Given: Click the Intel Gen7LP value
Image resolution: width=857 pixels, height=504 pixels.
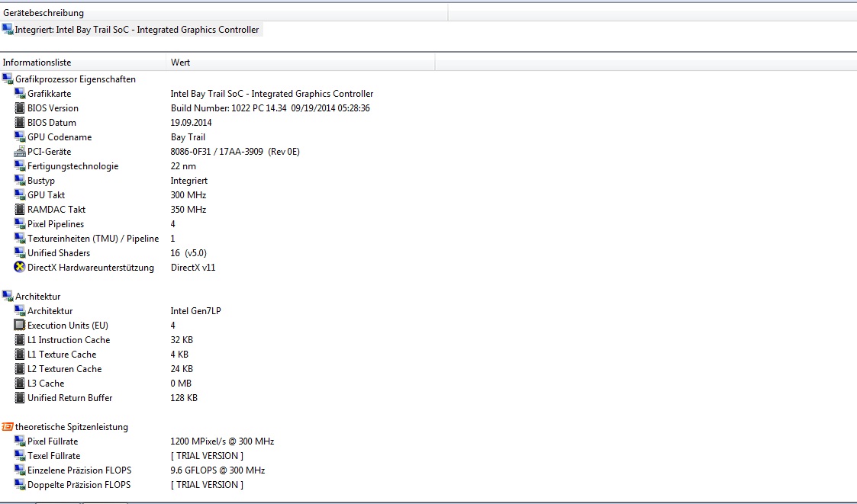Looking at the screenshot, I should pyautogui.click(x=195, y=310).
